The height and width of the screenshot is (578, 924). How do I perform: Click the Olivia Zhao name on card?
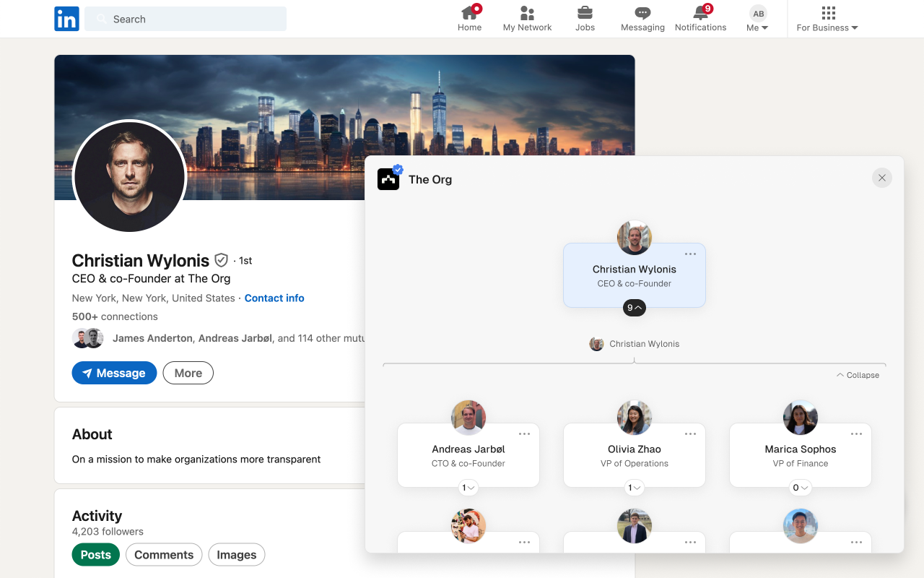[x=635, y=449]
